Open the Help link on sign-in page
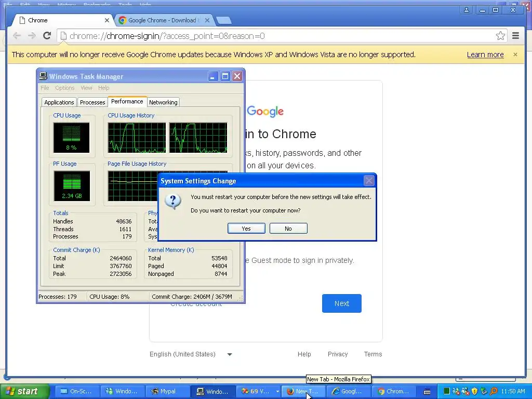 [x=304, y=354]
